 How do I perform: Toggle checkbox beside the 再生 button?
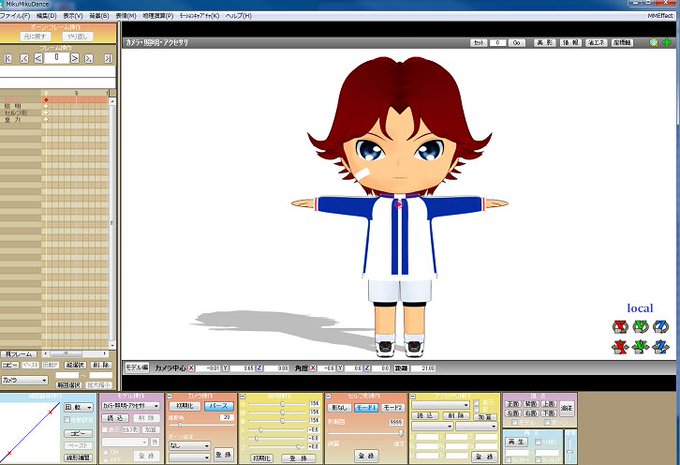[538, 442]
